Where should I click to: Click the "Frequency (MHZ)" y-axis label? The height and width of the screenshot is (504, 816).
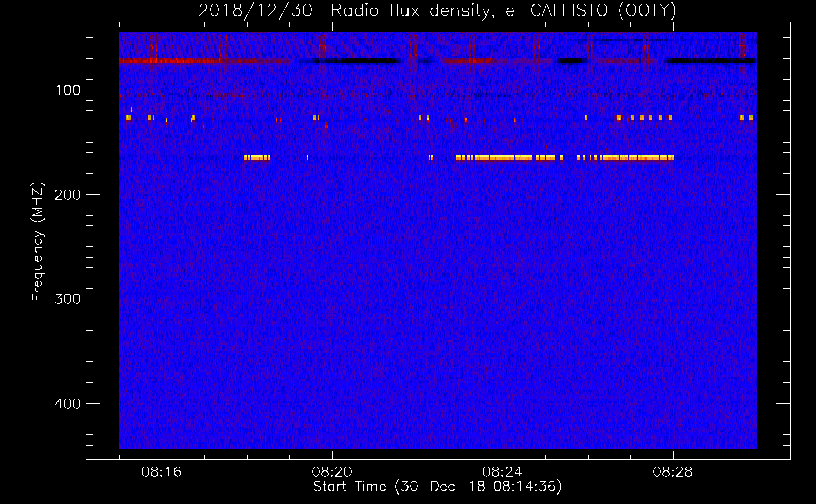38,241
